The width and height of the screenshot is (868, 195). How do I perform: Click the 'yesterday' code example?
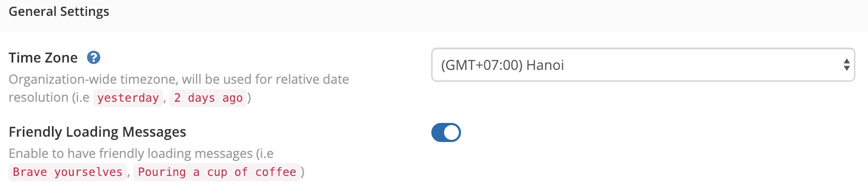tap(128, 98)
